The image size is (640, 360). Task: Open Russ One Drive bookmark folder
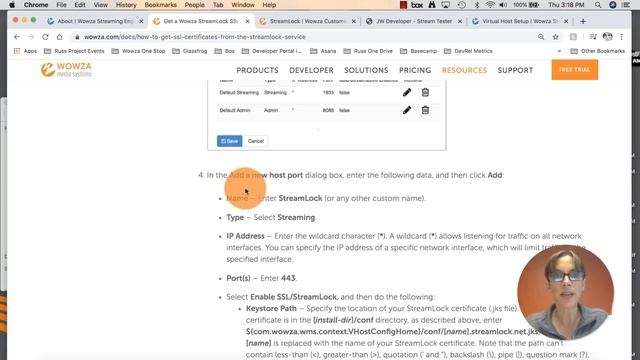(x=368, y=51)
